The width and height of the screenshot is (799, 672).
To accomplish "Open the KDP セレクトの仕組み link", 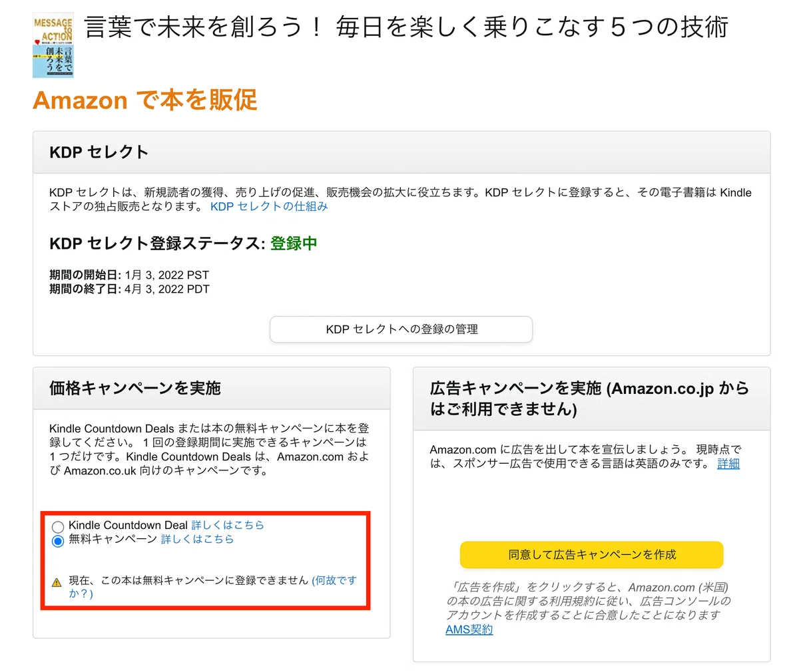I will [x=269, y=206].
